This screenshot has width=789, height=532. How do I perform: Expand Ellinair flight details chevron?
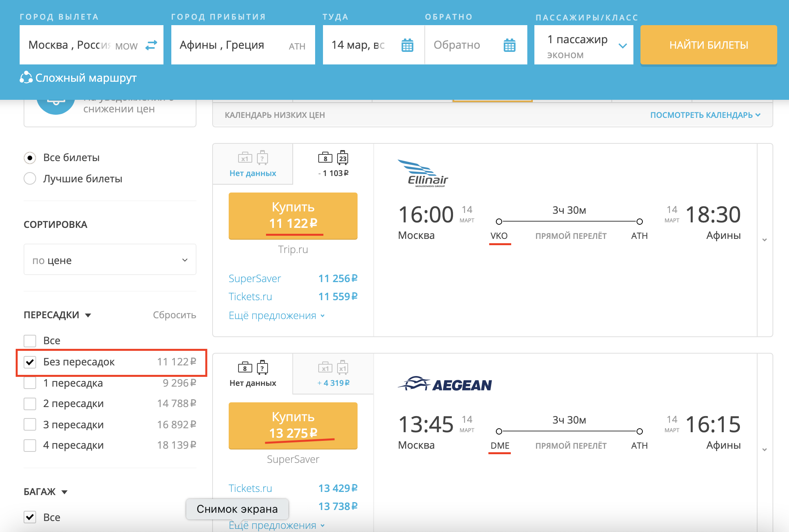point(765,240)
